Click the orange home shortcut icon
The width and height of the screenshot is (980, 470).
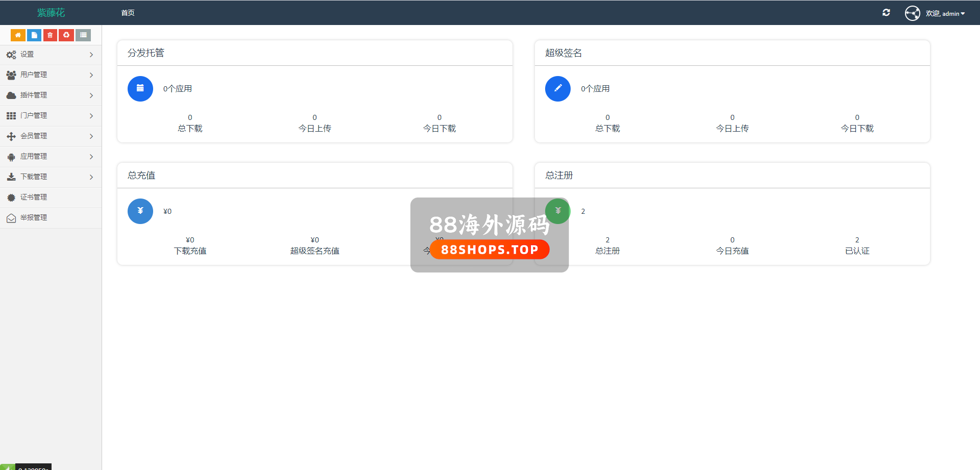coord(18,35)
